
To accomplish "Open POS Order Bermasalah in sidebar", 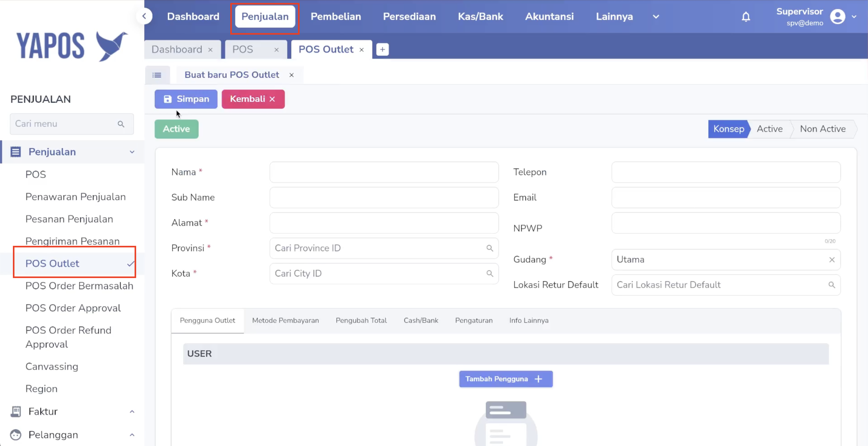I will click(79, 286).
